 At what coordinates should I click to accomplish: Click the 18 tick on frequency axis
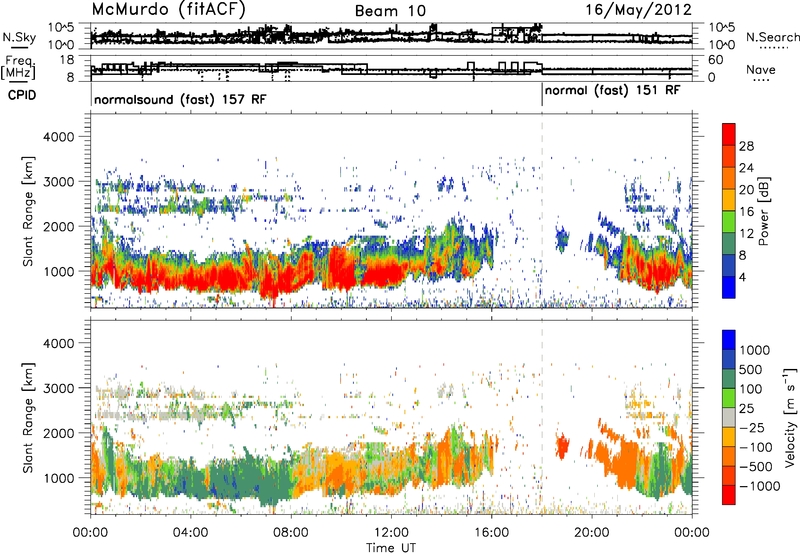click(x=68, y=60)
